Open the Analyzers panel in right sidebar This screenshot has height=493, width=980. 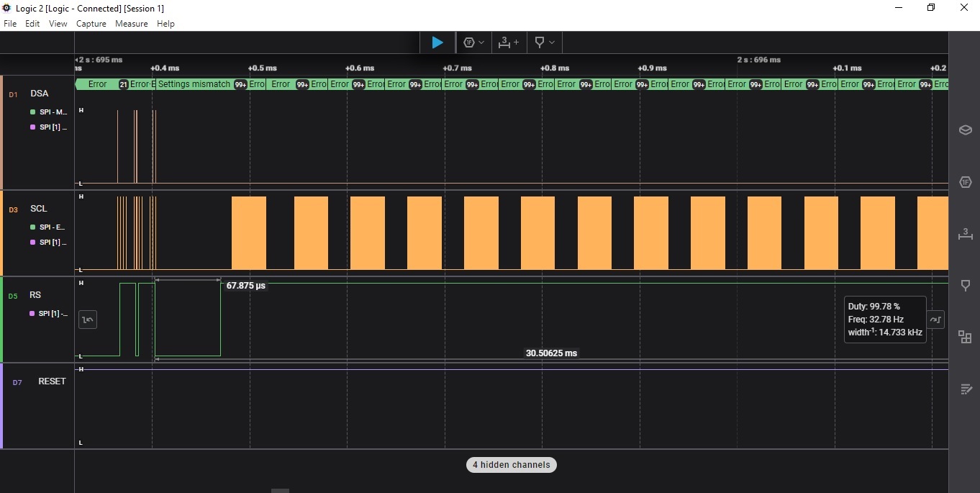pos(965,182)
